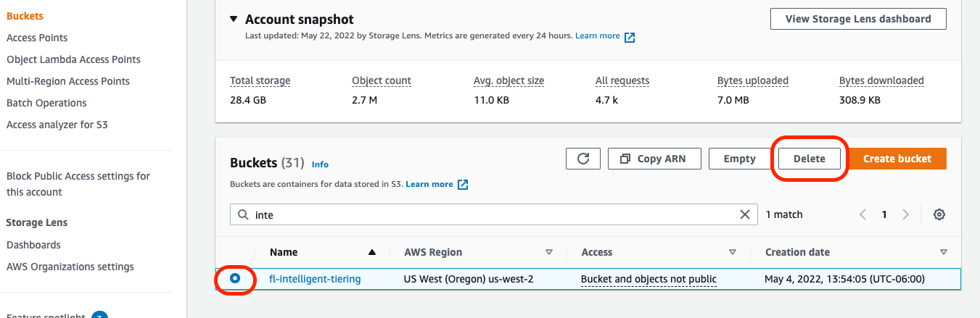Click external link icon beside Buckets Learn more
This screenshot has width=980, height=318.
tap(463, 185)
